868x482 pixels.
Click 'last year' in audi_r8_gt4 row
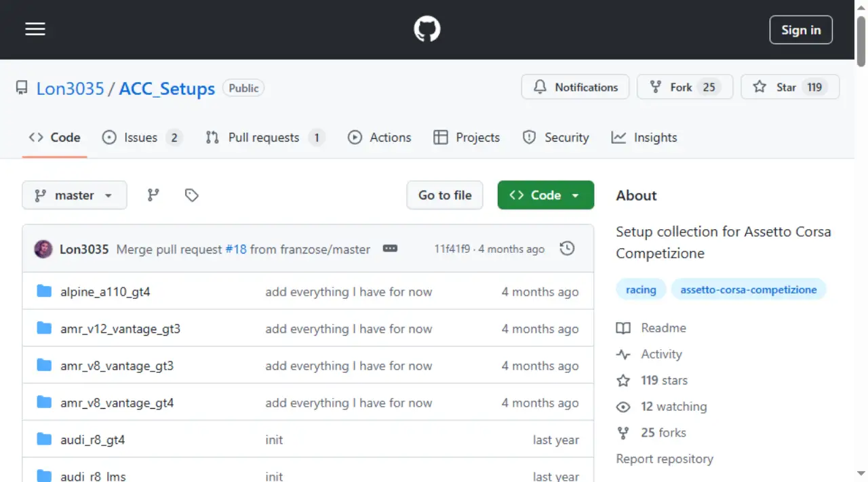click(x=556, y=440)
